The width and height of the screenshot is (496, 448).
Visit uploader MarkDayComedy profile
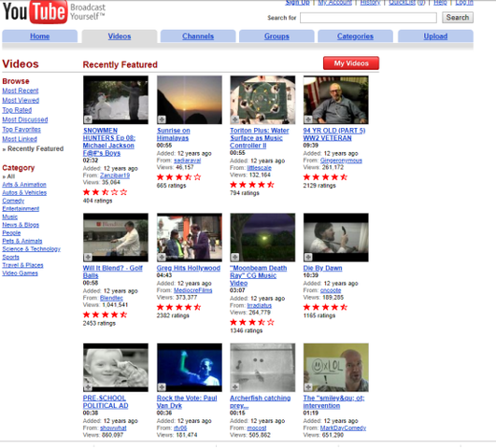point(343,427)
